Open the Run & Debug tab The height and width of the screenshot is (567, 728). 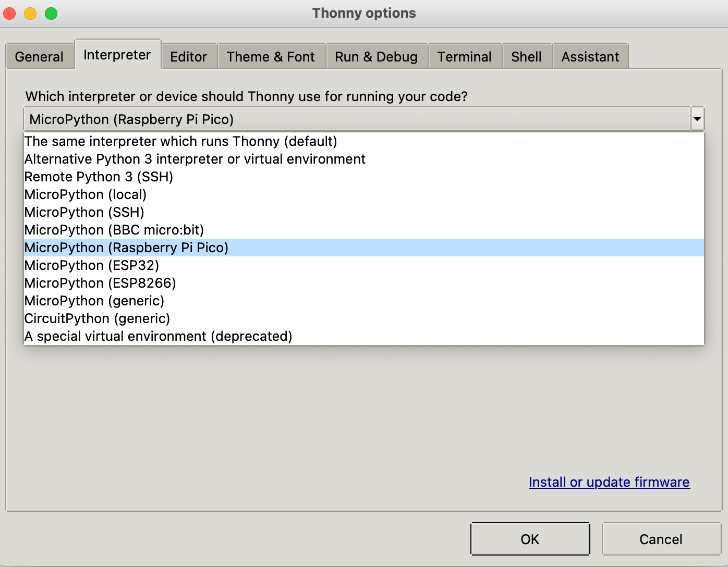coord(376,56)
